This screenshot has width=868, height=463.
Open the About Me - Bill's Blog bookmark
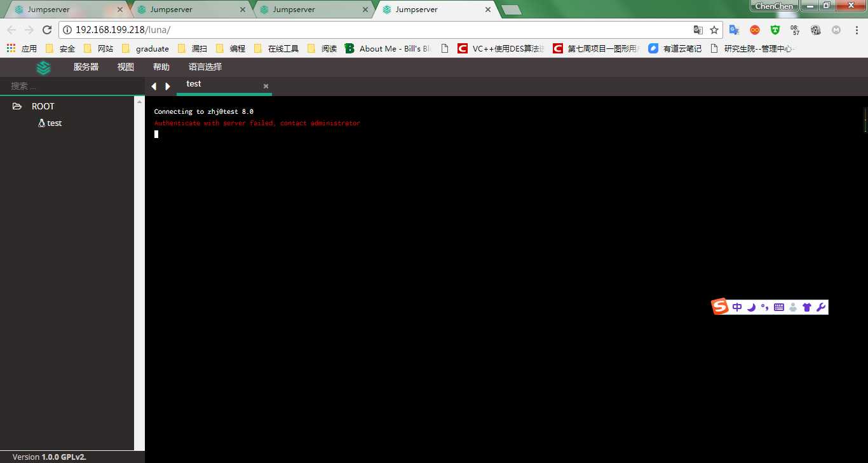coord(388,48)
